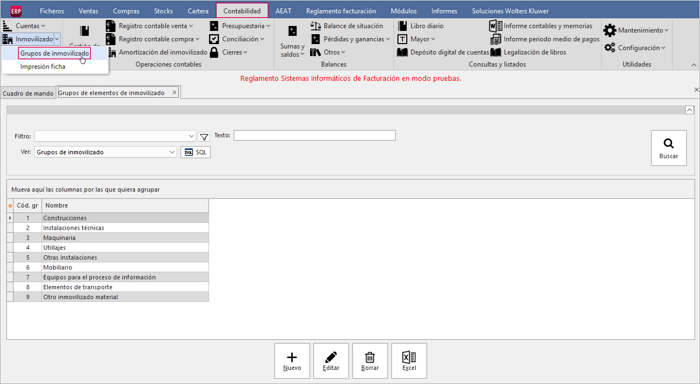Open the Ventas menu
700x384 pixels.
click(x=88, y=11)
